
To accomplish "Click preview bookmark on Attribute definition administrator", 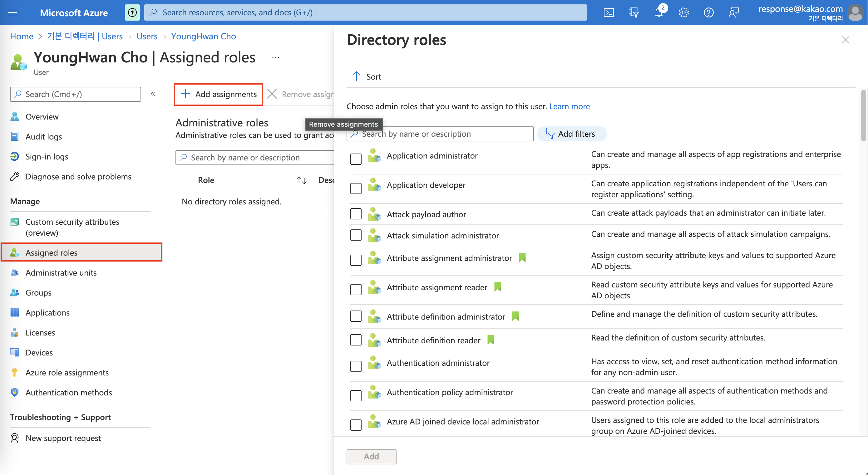I will point(515,316).
